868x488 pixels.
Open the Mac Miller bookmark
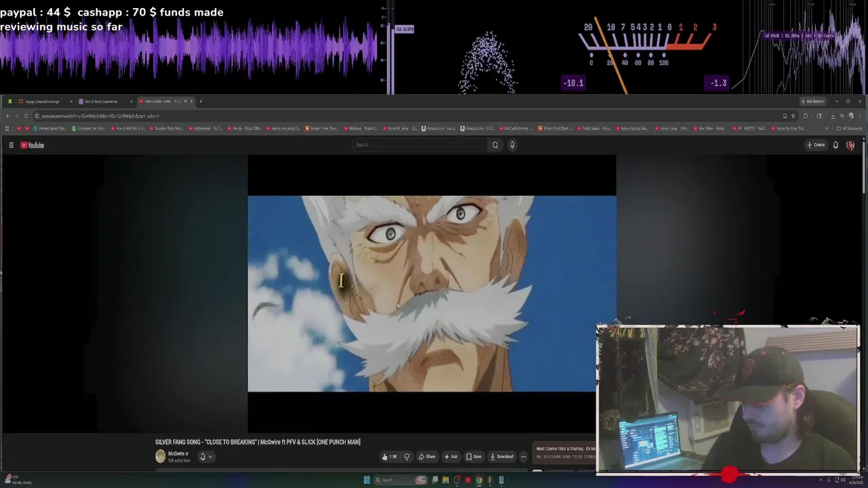click(711, 128)
